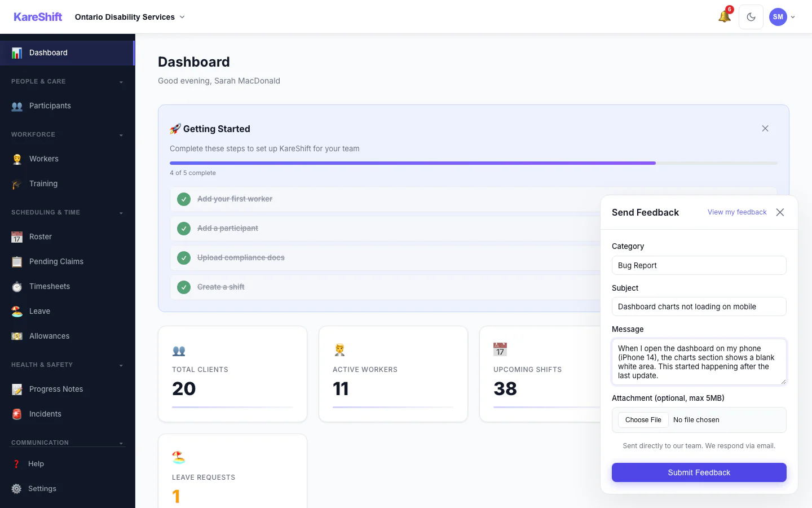Click Choose File for attachment

coord(643,420)
